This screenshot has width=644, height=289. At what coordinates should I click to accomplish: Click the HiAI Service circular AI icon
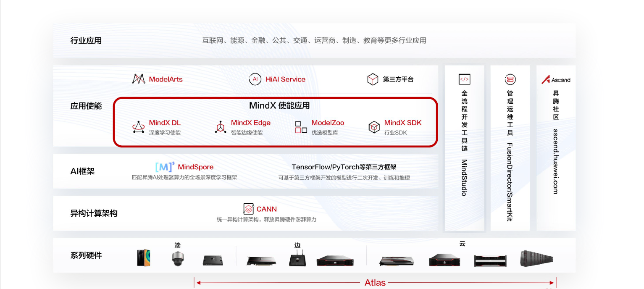(255, 79)
